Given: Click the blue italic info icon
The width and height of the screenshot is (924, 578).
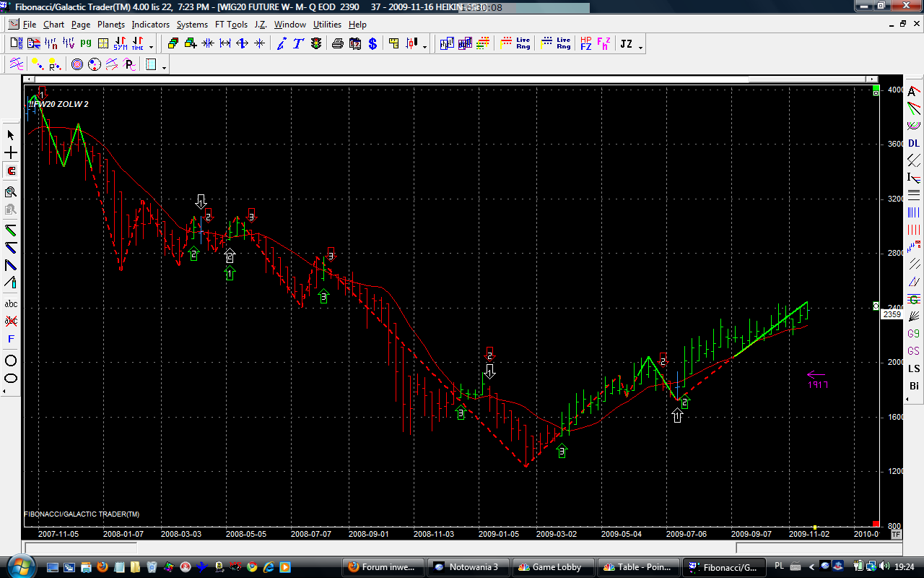Looking at the screenshot, I should (282, 44).
